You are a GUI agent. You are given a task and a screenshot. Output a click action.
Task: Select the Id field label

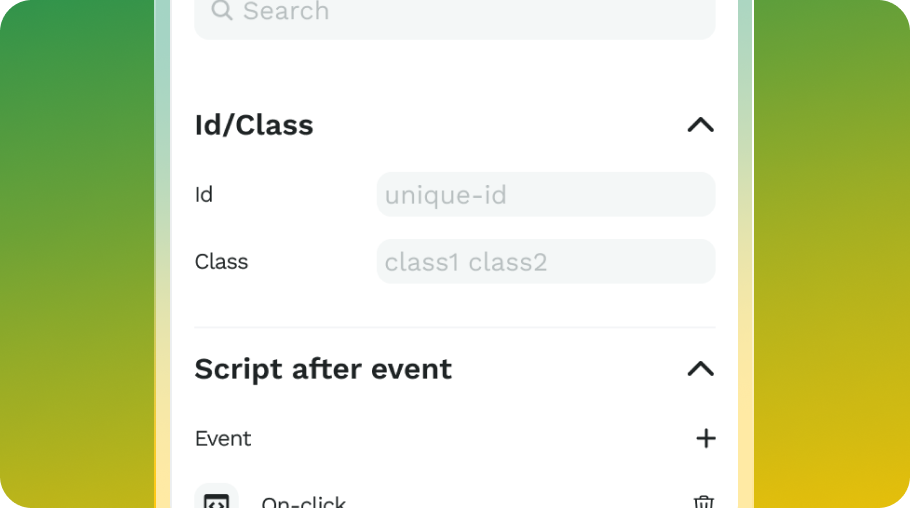[204, 194]
